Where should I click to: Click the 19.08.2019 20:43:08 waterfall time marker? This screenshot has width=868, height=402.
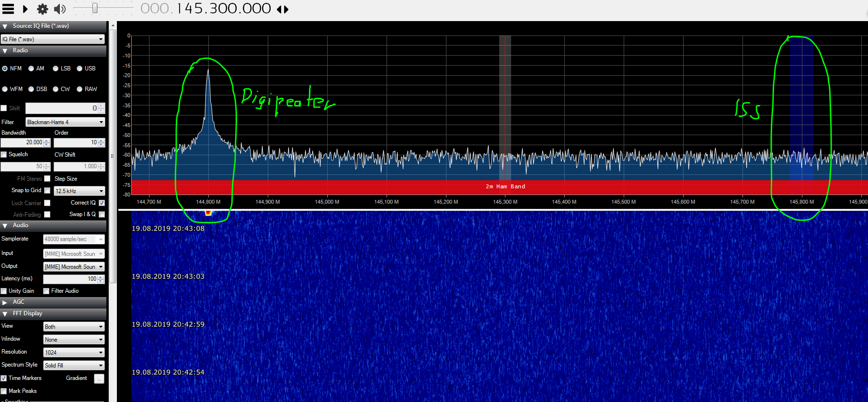coord(168,229)
